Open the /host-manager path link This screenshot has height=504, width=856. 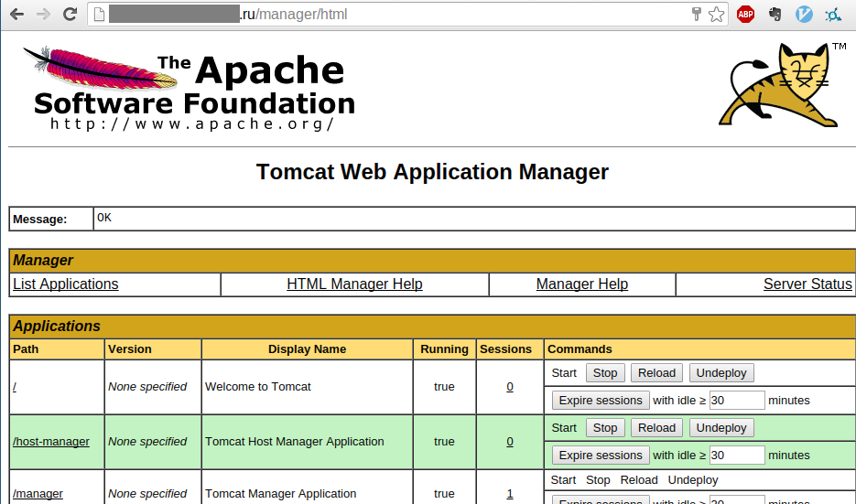(x=51, y=442)
